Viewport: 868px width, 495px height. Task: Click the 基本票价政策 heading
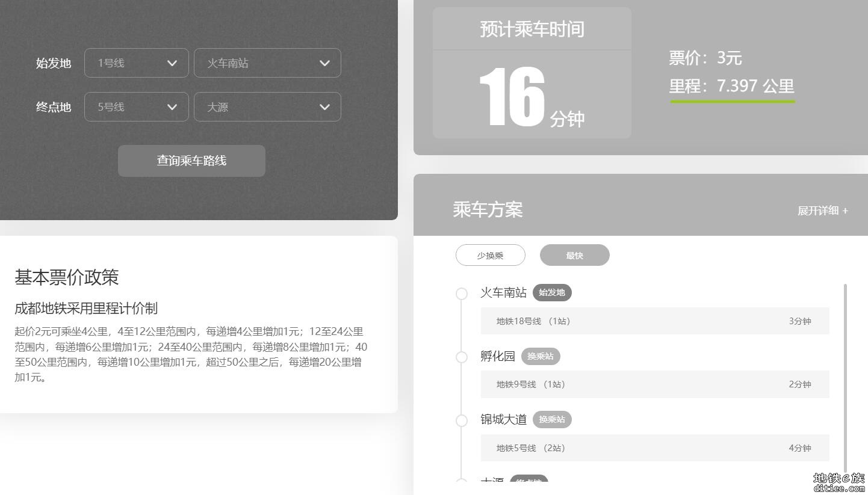pyautogui.click(x=67, y=277)
